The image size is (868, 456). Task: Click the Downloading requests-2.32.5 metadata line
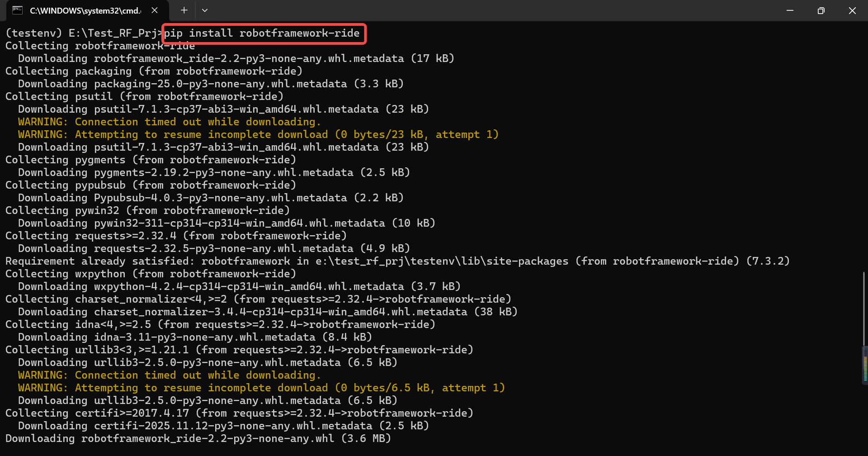coord(214,248)
